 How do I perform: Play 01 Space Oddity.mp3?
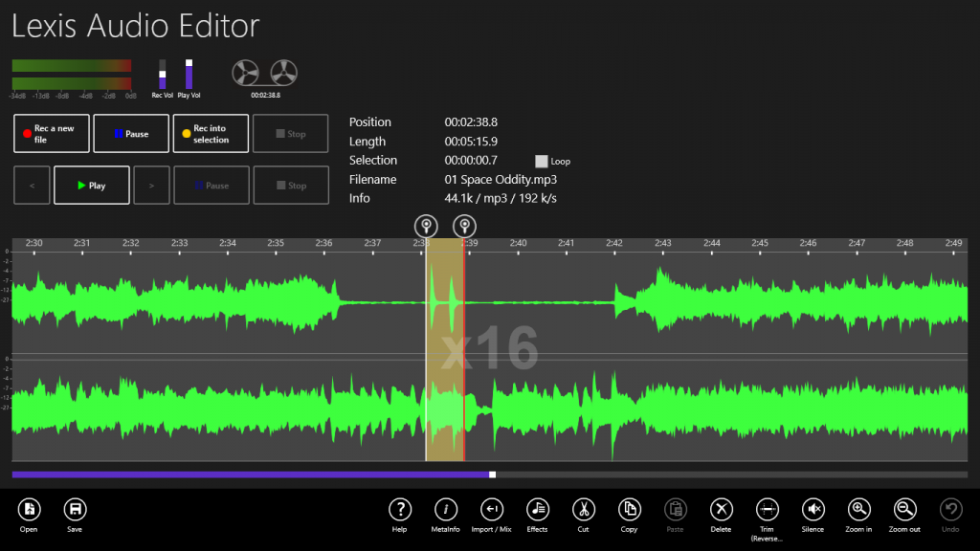(91, 185)
